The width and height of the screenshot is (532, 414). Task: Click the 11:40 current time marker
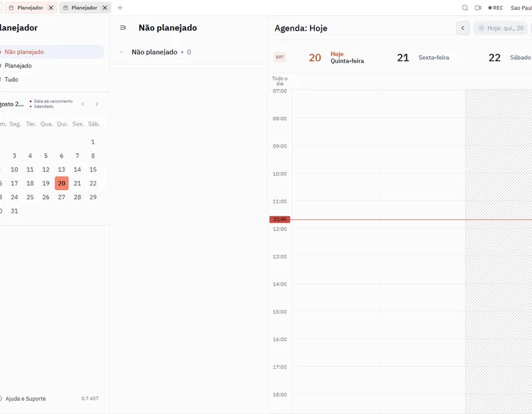[279, 219]
